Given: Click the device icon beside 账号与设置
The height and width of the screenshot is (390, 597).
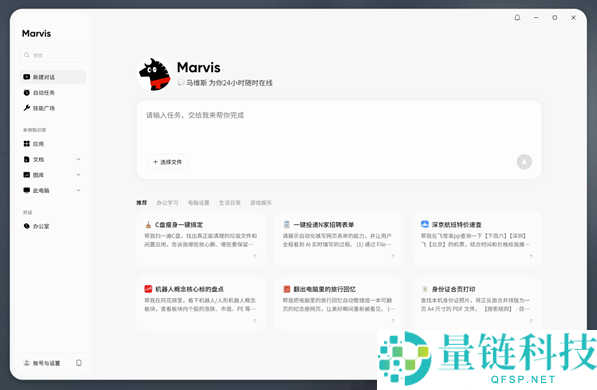Looking at the screenshot, I should [x=79, y=363].
